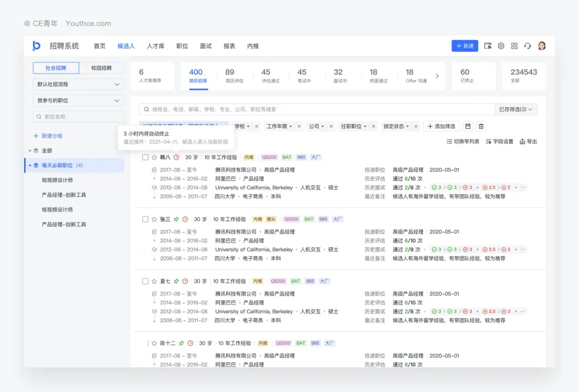The image size is (579, 392).
Task: Switch to the 校园招聘 tab
Action: [101, 68]
